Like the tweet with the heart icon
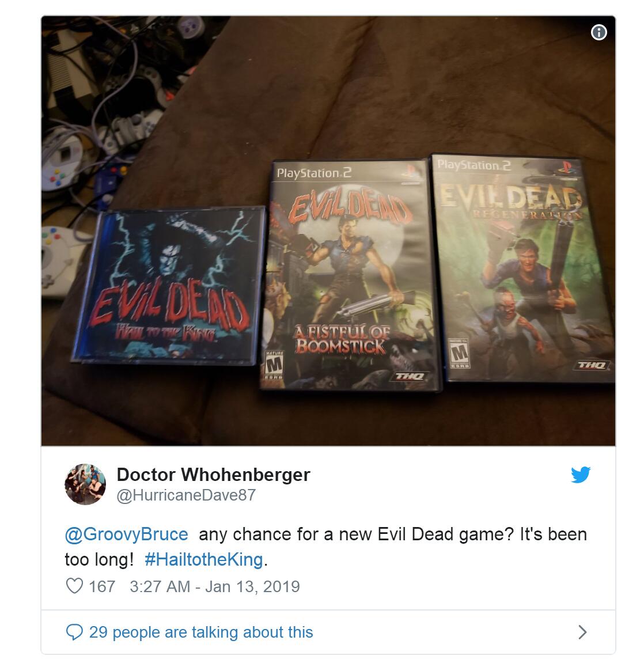 tap(74, 586)
